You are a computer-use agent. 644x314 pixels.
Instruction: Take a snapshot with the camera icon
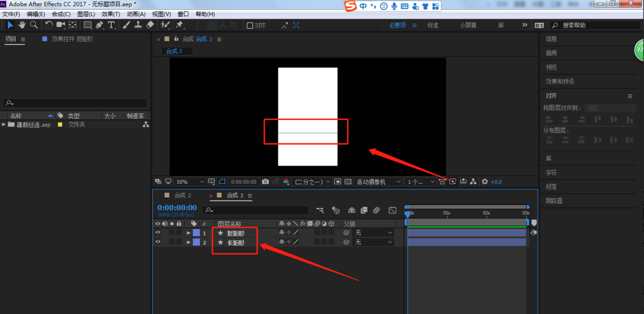coord(265,182)
